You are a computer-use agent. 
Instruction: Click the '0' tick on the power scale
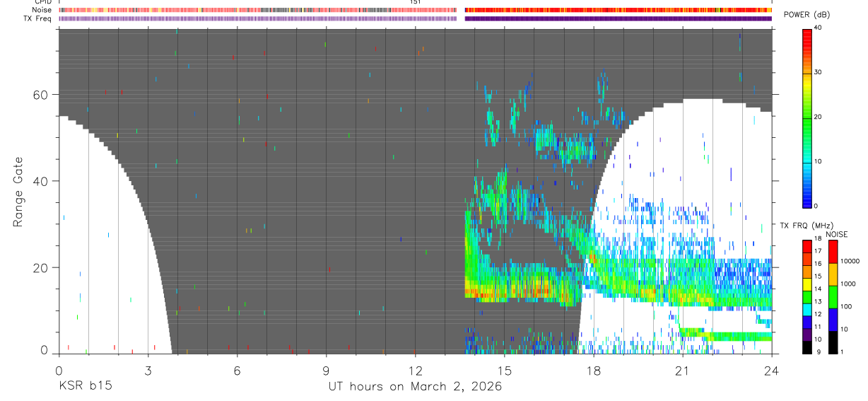coord(816,206)
